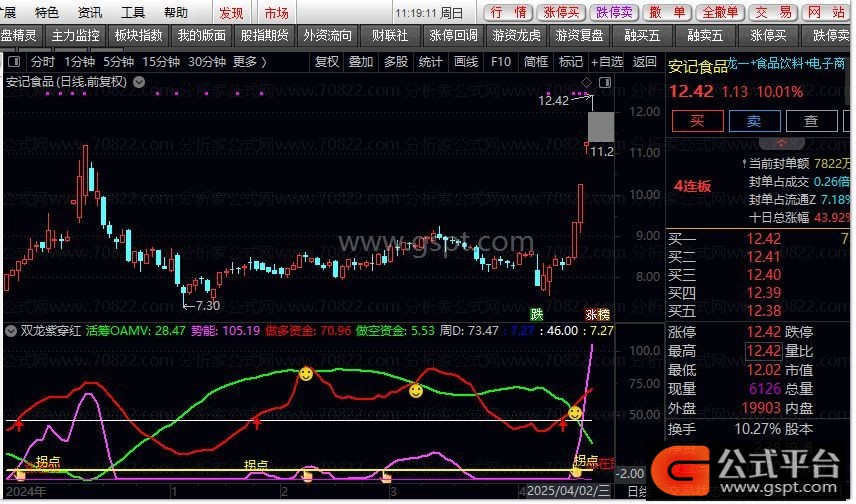The height and width of the screenshot is (504, 856).
Task: Open F10 company information
Action: (x=501, y=62)
